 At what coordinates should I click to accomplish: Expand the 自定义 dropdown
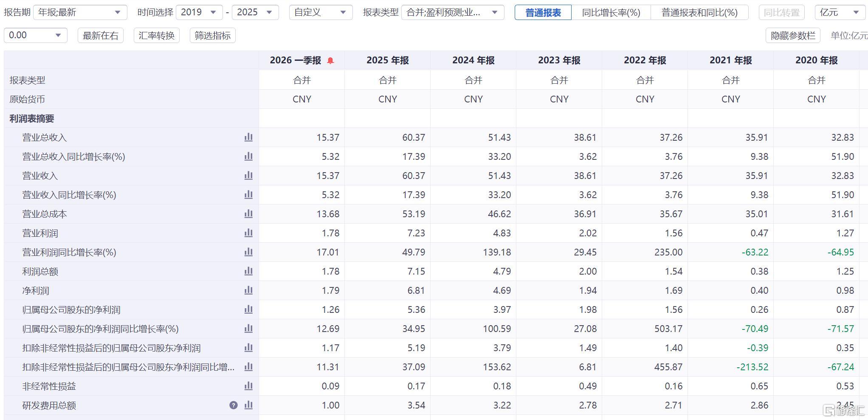321,12
